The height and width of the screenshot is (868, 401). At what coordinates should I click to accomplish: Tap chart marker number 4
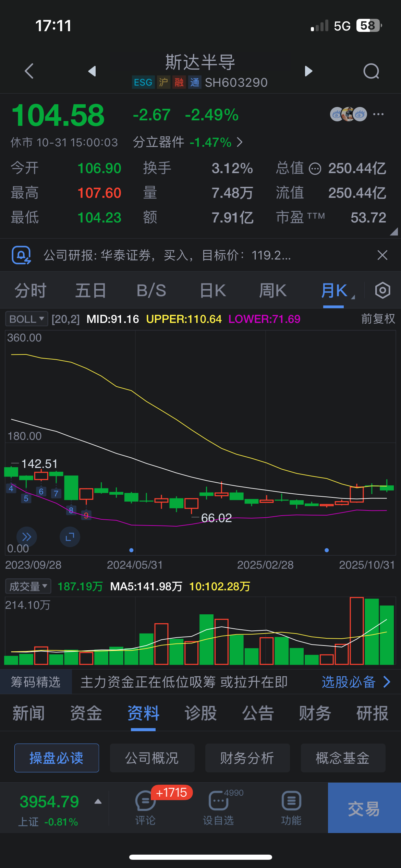click(11, 489)
